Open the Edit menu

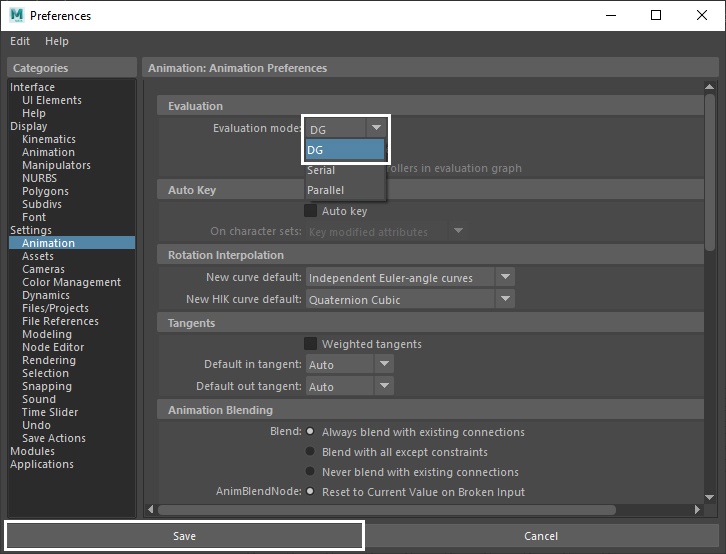click(20, 41)
